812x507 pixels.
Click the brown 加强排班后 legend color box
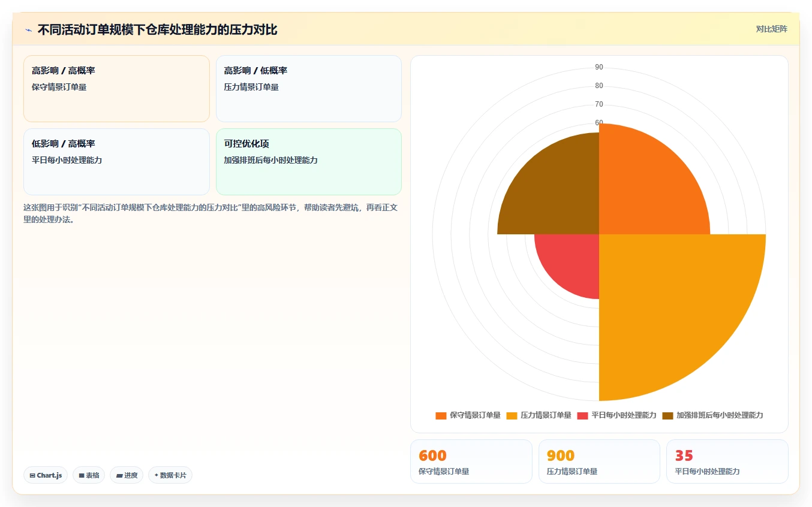[667, 415]
